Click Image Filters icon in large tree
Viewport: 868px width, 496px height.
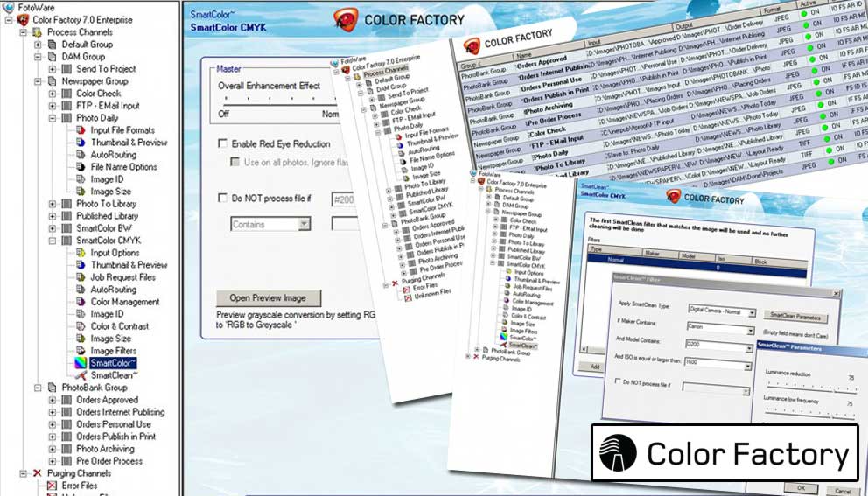click(80, 351)
